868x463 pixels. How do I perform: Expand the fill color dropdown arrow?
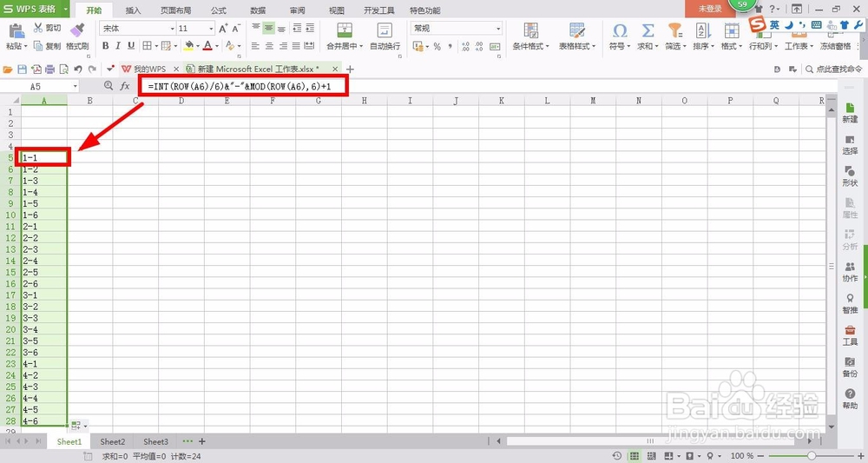tap(198, 46)
